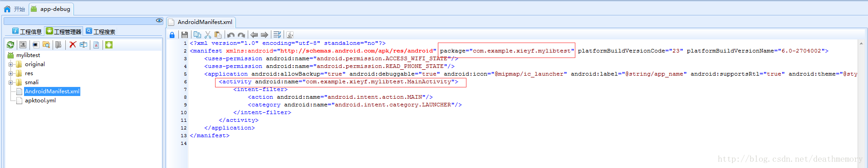The image size is (868, 168).
Task: Navigate back with the left arrow icon
Action: point(254,35)
